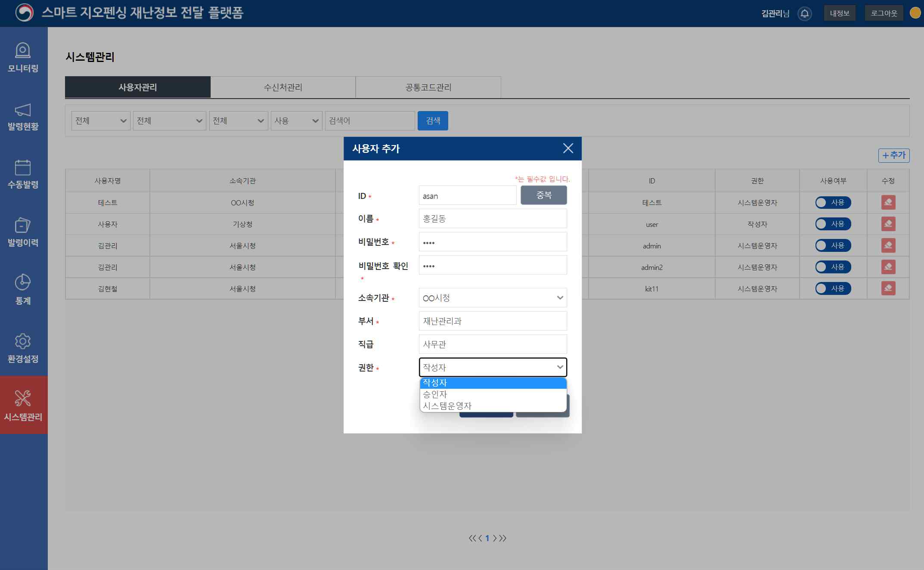Open the 소속기관 dropdown showing OO시청
This screenshot has height=570, width=924.
(493, 297)
